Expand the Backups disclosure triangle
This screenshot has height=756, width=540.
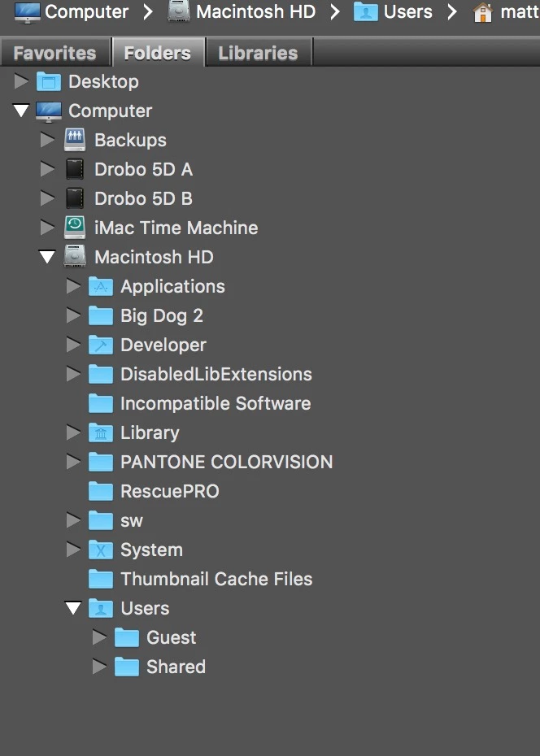(47, 140)
